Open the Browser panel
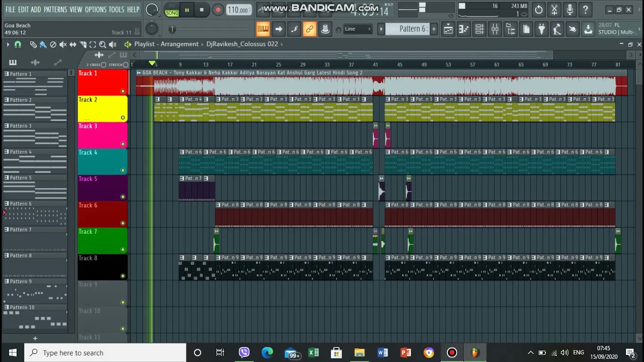The width and height of the screenshot is (644, 362). pos(510,29)
